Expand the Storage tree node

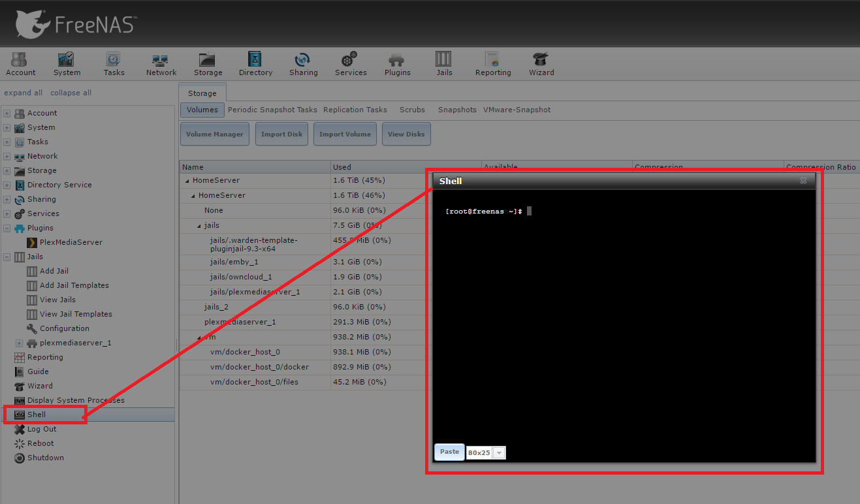point(7,170)
